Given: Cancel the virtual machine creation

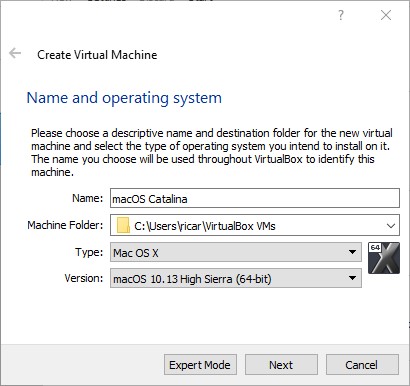Looking at the screenshot, I should pos(362,365).
